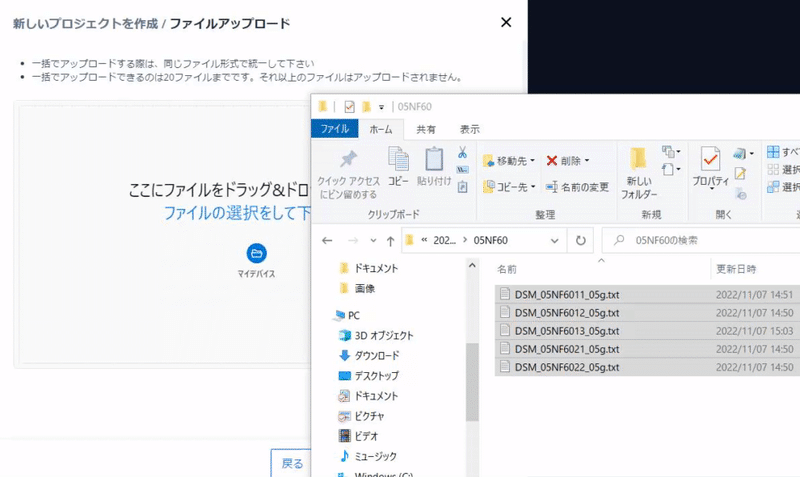The image size is (800, 477).
Task: Click the Copy ribbon icon
Action: point(398,159)
